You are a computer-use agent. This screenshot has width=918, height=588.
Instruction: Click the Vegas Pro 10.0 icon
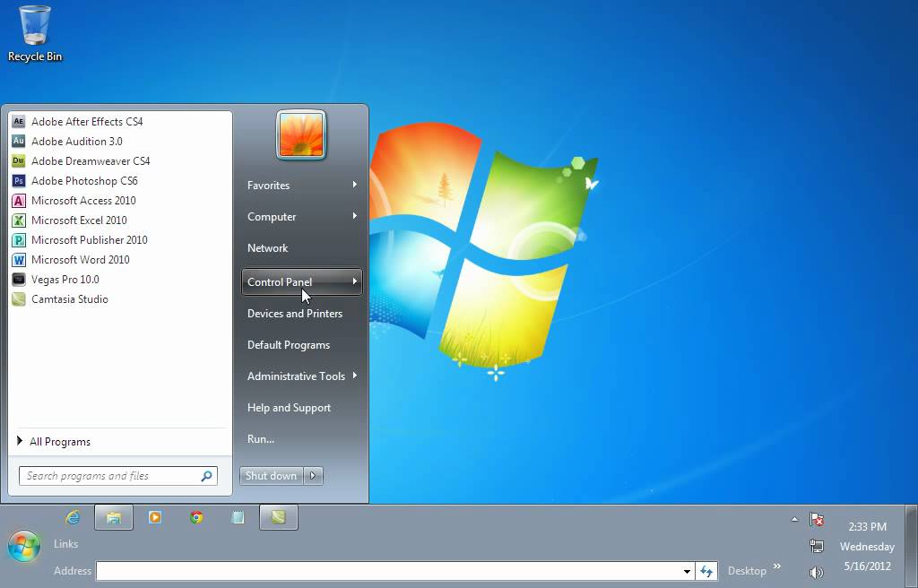[x=19, y=280]
